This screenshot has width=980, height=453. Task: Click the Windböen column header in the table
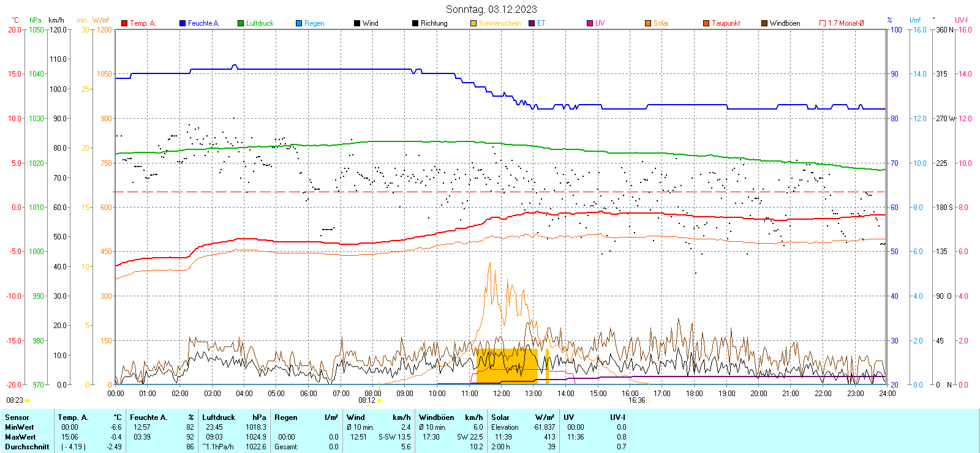(x=437, y=417)
